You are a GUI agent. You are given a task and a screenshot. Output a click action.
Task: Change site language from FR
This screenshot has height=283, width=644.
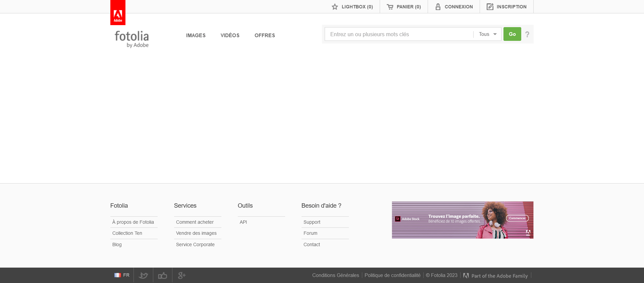pos(122,275)
